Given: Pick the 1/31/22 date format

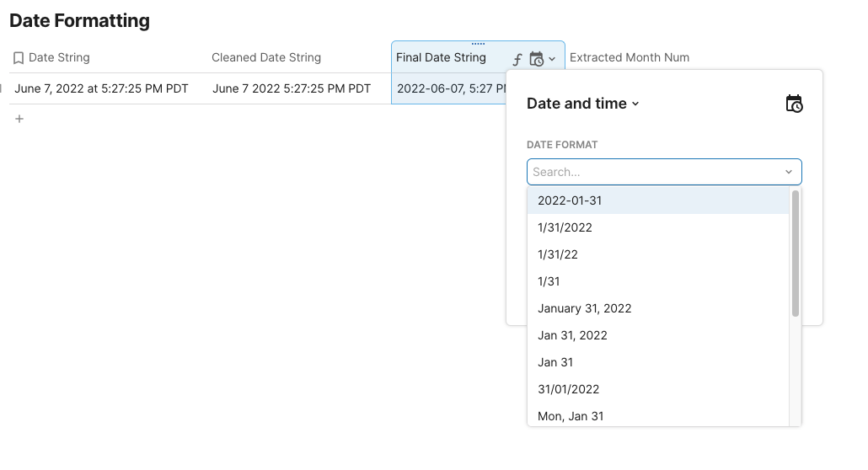Looking at the screenshot, I should (558, 254).
